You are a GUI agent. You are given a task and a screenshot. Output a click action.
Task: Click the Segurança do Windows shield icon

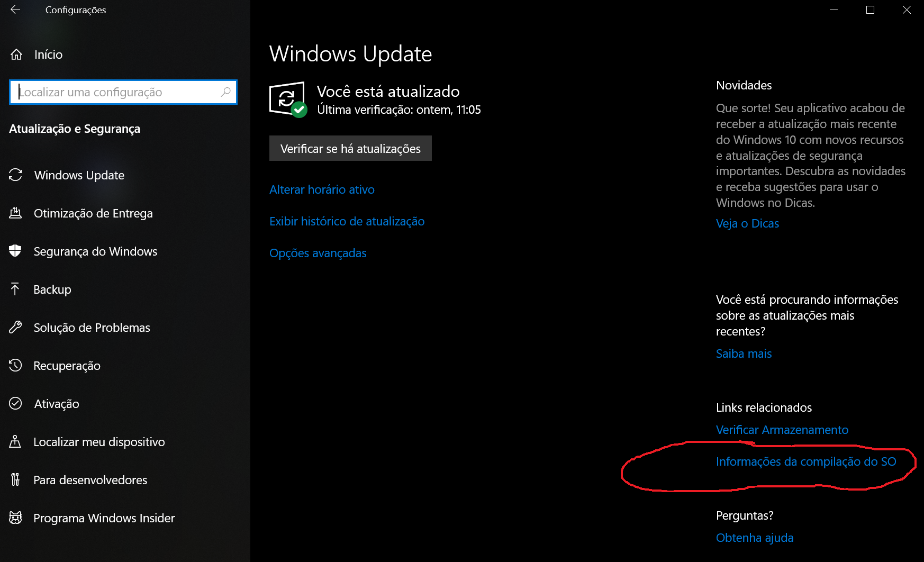[x=15, y=251]
